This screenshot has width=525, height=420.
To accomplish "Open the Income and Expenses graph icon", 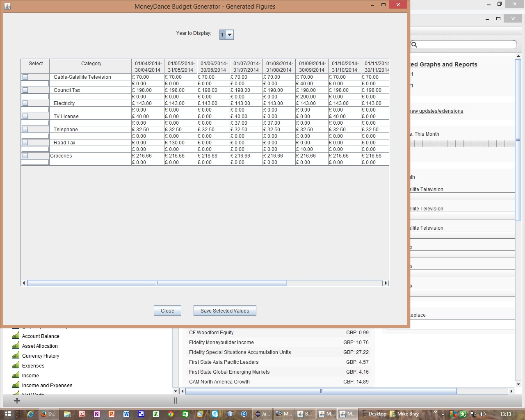I will [x=16, y=385].
